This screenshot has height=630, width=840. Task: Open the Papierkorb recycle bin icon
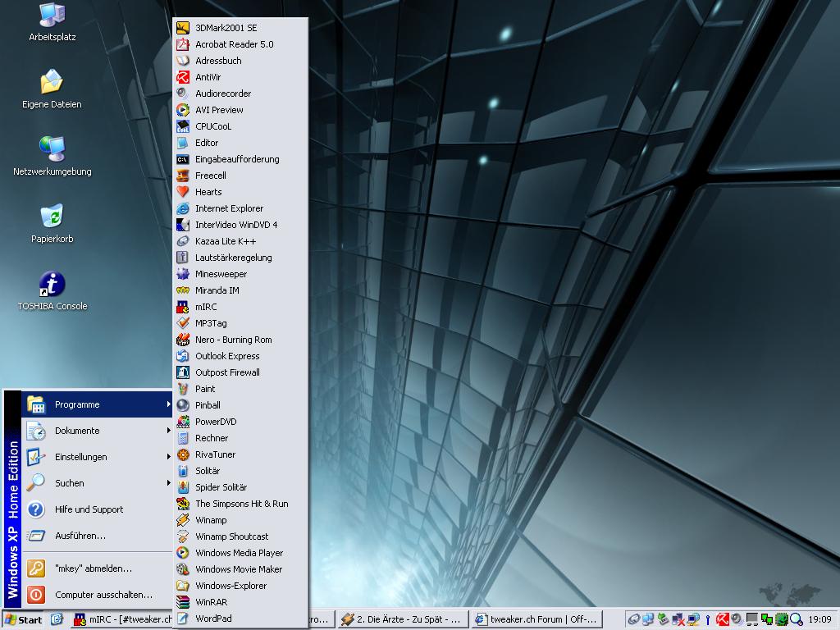click(52, 217)
